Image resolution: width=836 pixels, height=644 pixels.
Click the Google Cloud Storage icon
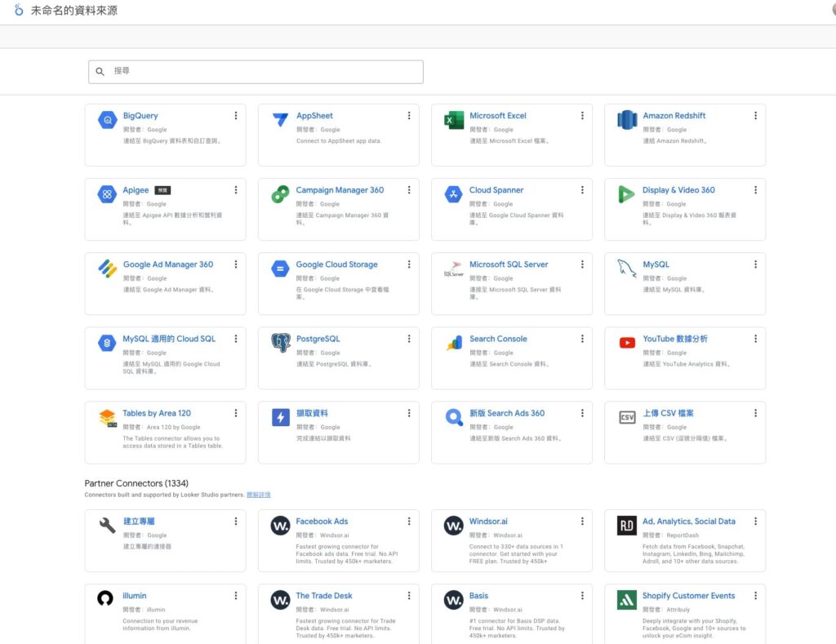click(281, 269)
